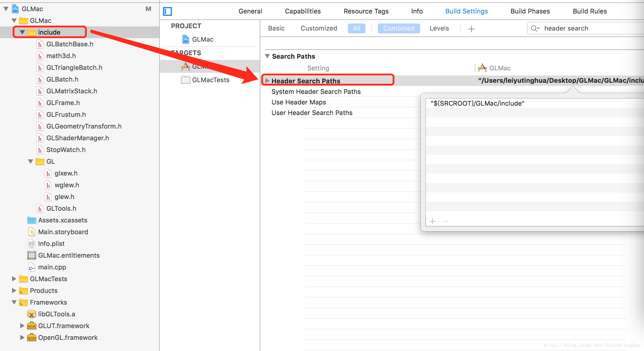This screenshot has height=351, width=644.
Task: Select GLGeometryTransform.h in the navigator
Action: (84, 126)
